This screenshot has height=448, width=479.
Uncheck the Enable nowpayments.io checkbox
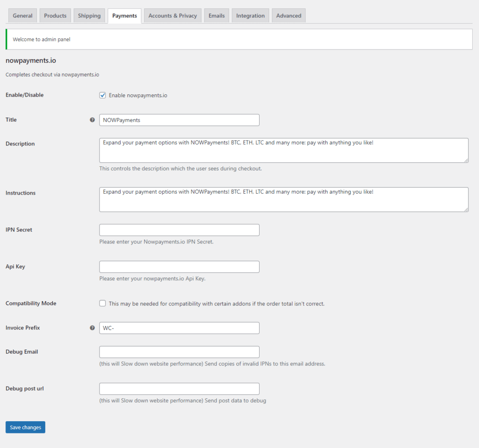pyautogui.click(x=103, y=95)
